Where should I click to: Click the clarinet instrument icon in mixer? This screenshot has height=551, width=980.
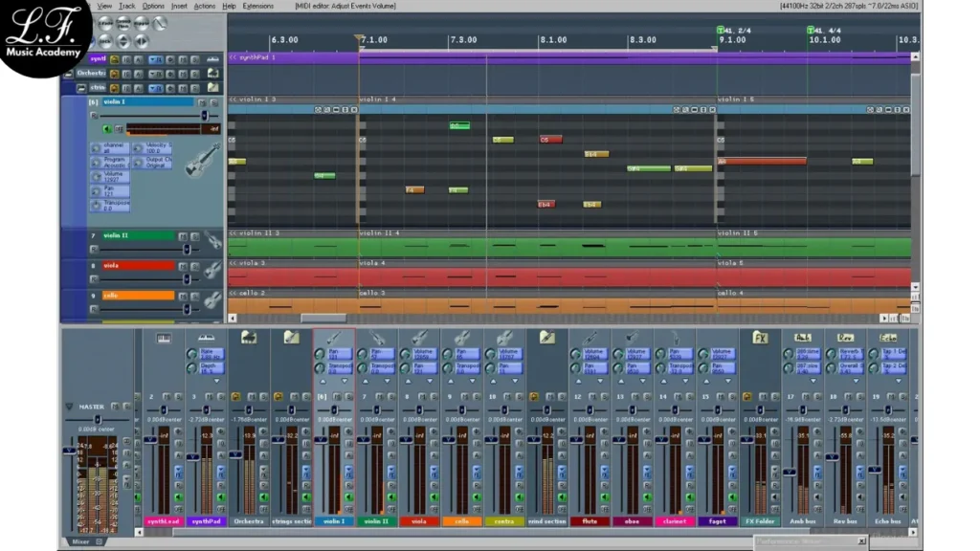click(675, 338)
